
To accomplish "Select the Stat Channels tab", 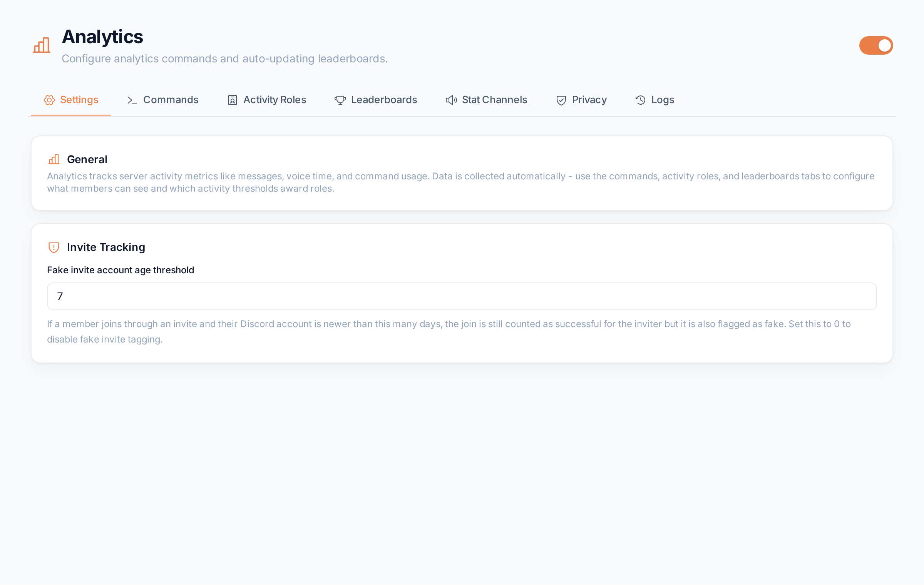I will pos(486,100).
